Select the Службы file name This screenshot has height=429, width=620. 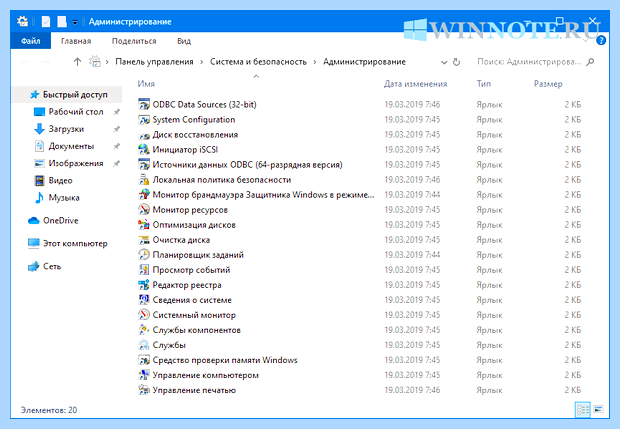[x=169, y=345]
